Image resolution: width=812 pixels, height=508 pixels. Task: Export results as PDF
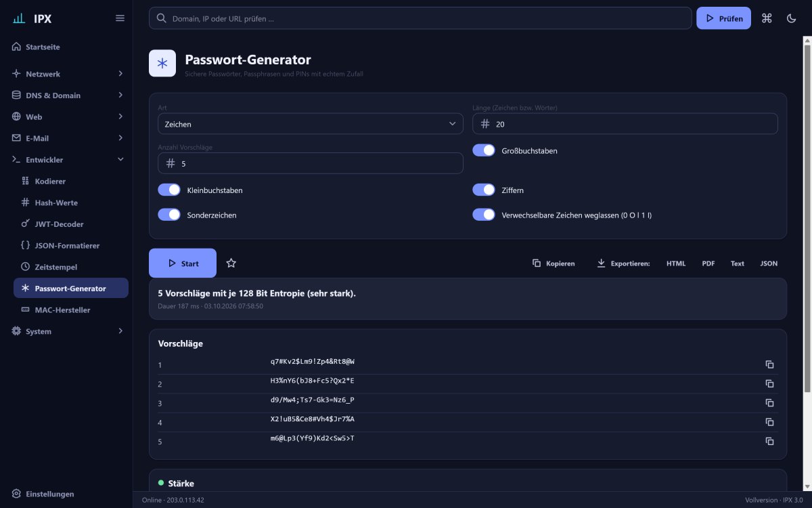[x=708, y=263]
